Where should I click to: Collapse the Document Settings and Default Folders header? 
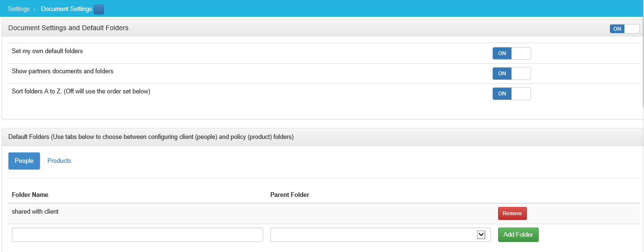68,28
